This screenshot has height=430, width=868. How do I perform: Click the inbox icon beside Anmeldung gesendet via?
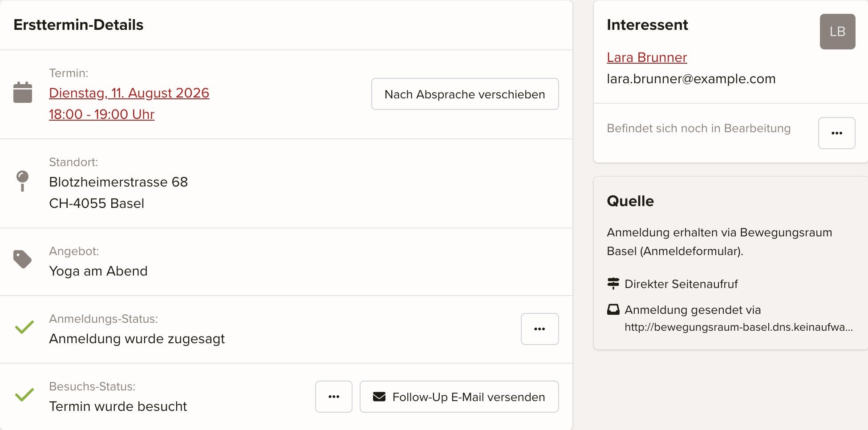point(613,309)
